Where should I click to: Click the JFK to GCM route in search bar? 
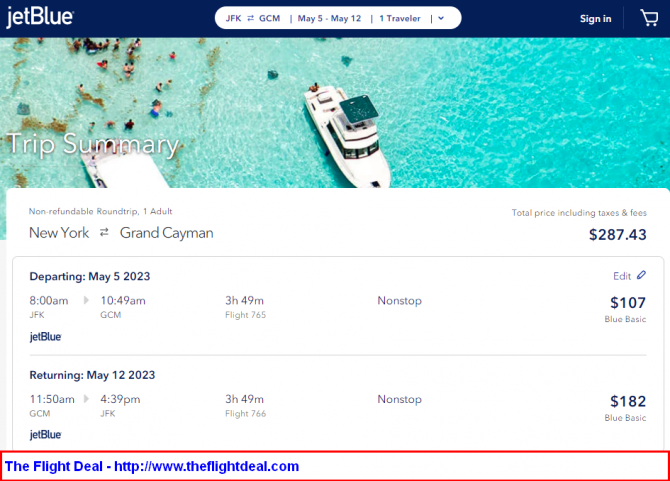(253, 18)
